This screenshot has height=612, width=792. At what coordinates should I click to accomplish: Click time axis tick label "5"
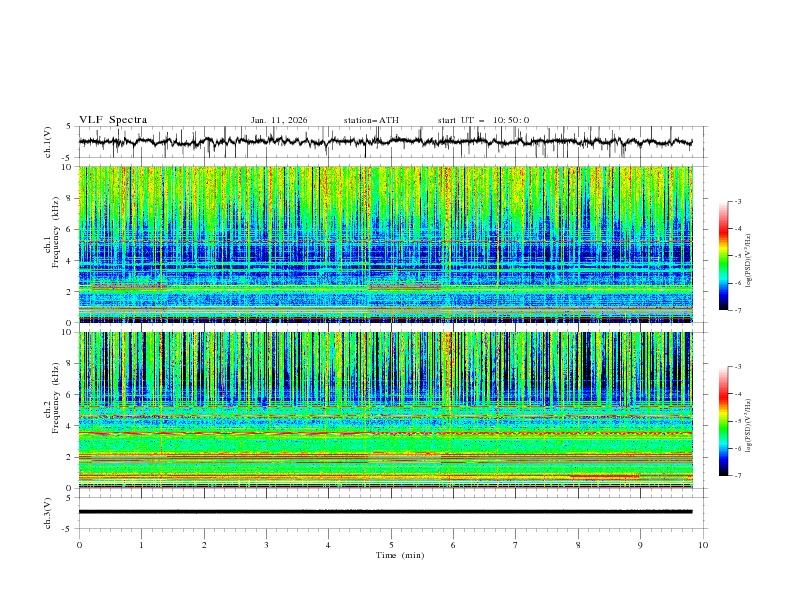(391, 545)
